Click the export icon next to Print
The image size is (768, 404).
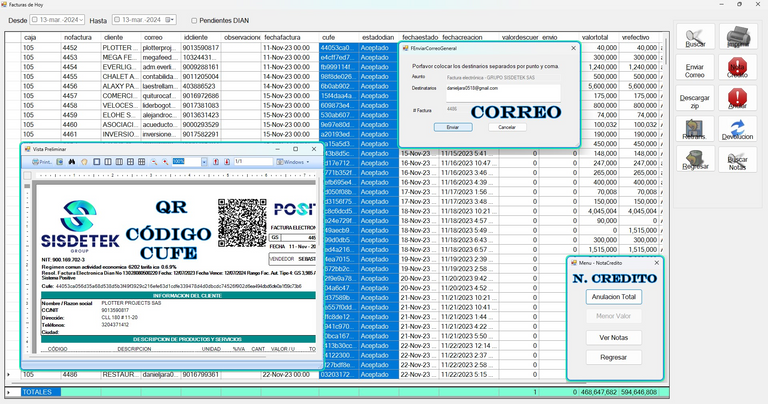pos(60,162)
